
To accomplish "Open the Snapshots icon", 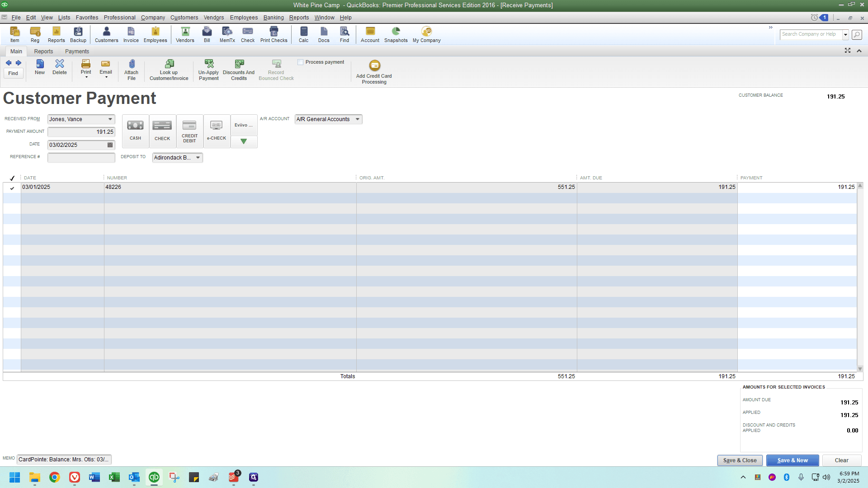I will [x=396, y=34].
